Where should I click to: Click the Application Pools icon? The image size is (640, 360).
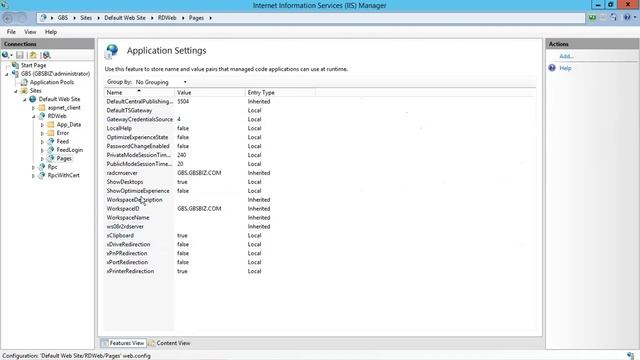[x=24, y=82]
